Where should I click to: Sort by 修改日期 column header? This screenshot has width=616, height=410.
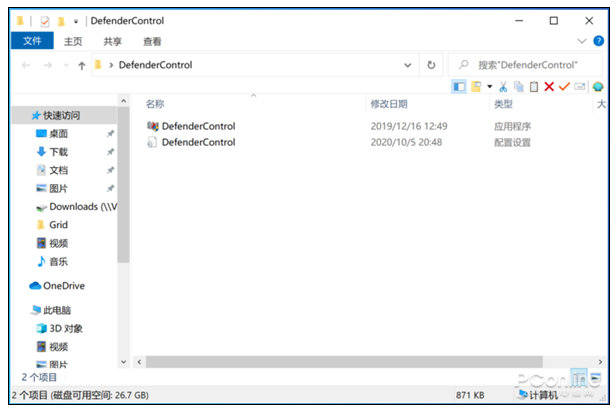[389, 104]
